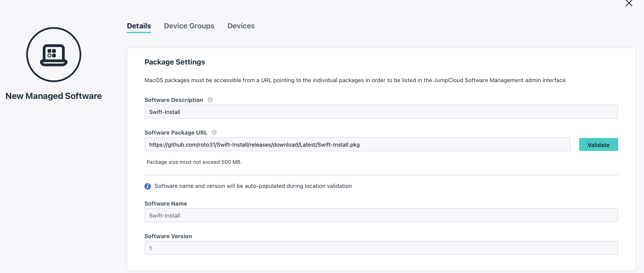
Task: Click the New Managed Software title
Action: pos(54,96)
